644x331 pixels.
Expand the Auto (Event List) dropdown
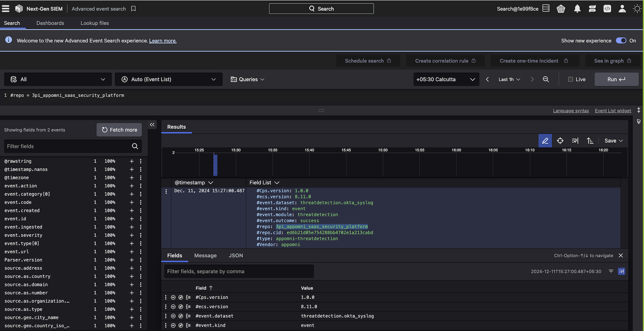click(x=168, y=79)
